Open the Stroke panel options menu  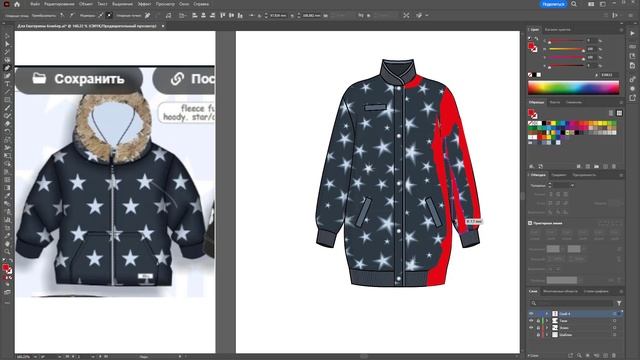click(621, 175)
